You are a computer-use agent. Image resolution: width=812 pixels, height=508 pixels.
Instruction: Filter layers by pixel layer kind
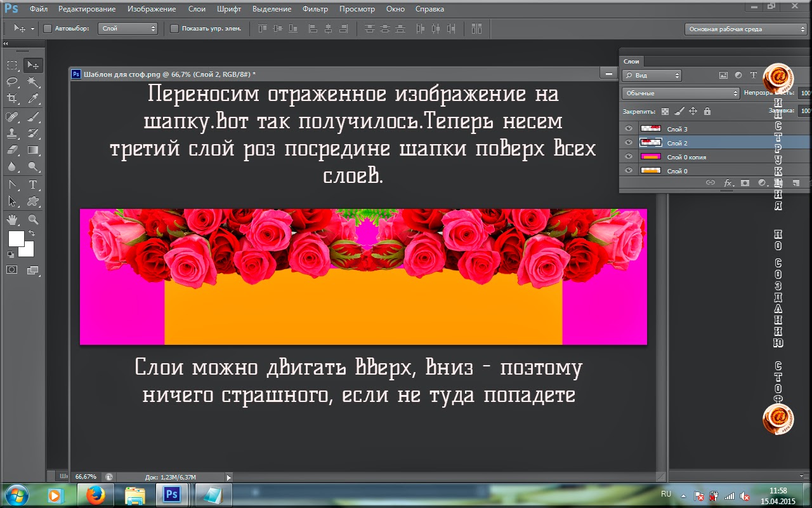(723, 75)
